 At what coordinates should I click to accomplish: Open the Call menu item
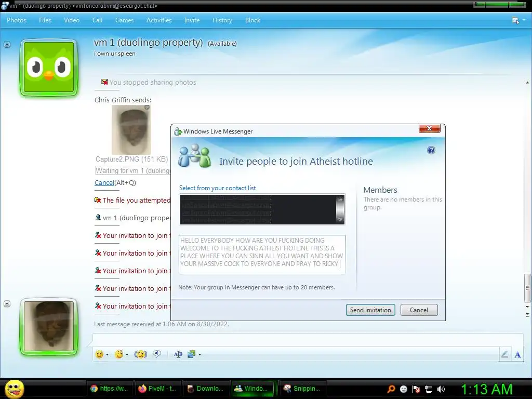coord(97,20)
